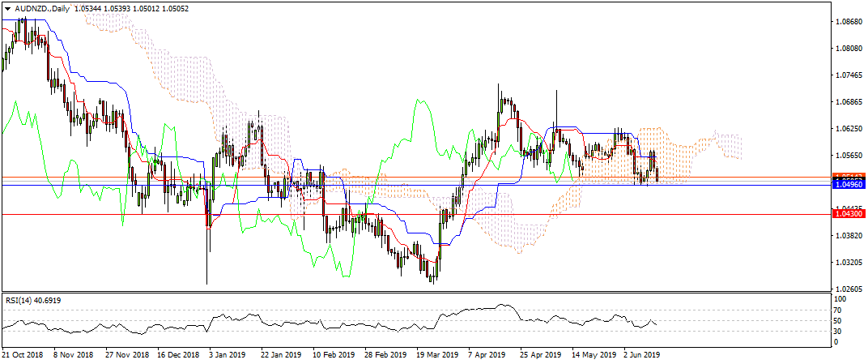Viewport: 868px width, 364px height.
Task: Click the 1.06250 value on price scale
Action: coord(849,129)
